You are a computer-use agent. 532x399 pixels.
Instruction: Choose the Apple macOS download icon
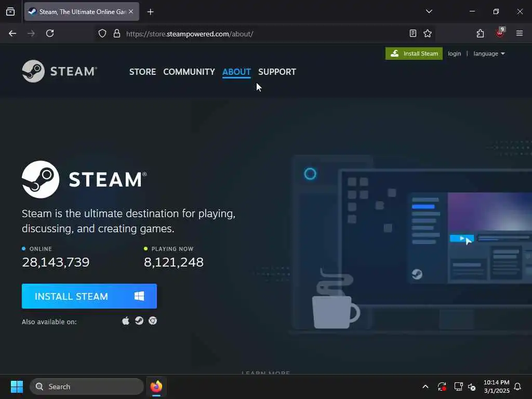[126, 321]
